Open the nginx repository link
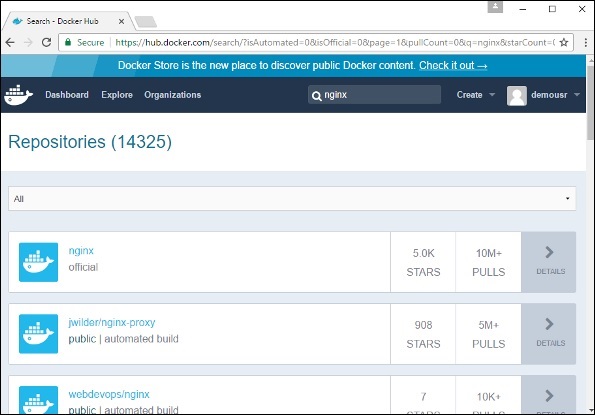 click(81, 251)
